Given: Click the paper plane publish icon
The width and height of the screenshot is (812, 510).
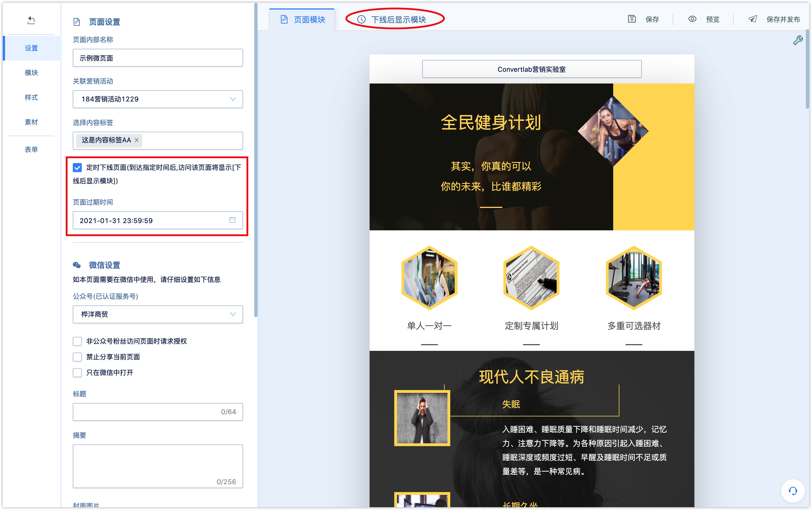Looking at the screenshot, I should pos(753,19).
